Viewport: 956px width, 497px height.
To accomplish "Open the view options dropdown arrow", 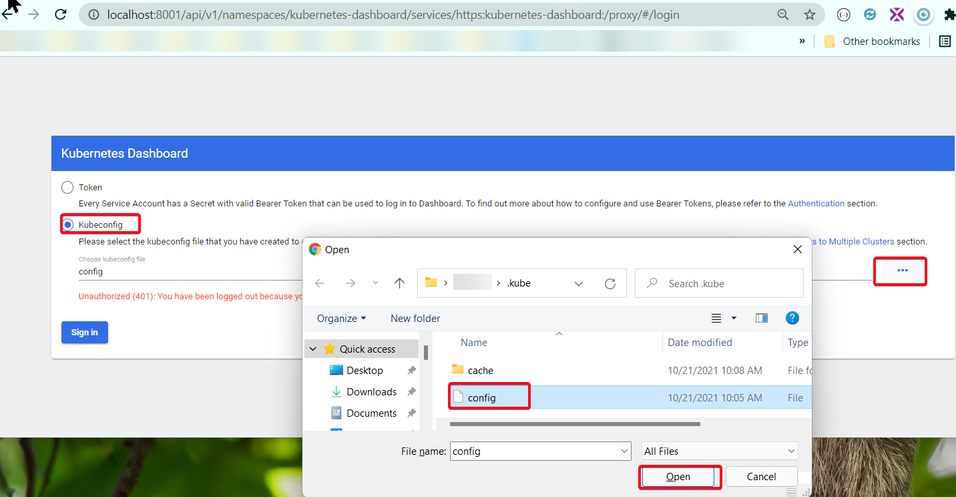I will coord(734,318).
